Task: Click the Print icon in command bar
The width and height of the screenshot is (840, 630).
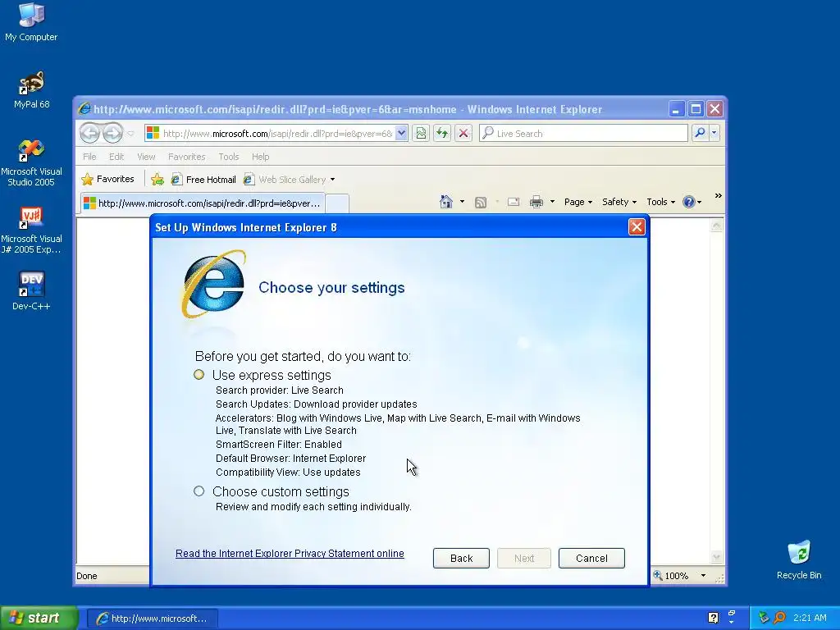Action: 536,202
